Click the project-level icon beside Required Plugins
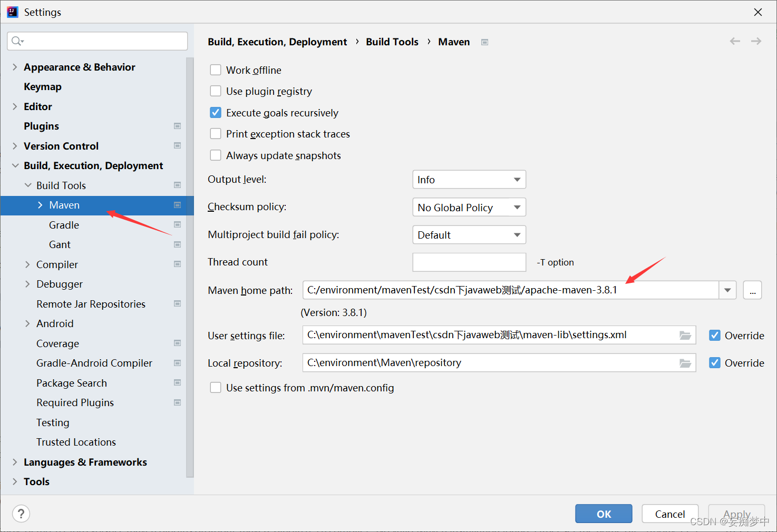This screenshot has height=532, width=777. coord(178,402)
